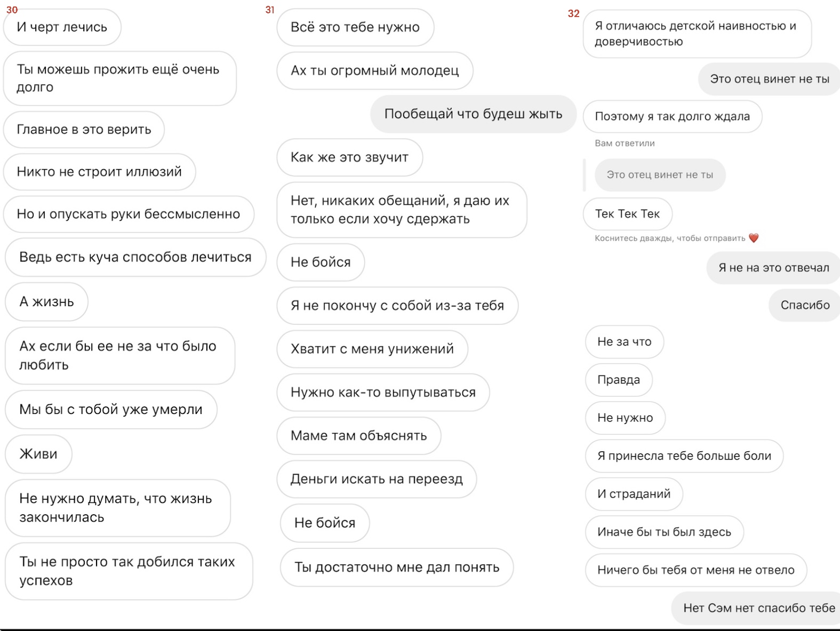The width and height of the screenshot is (840, 631).
Task: Click message 'Ах ты огромный молодец'
Action: coord(374,70)
